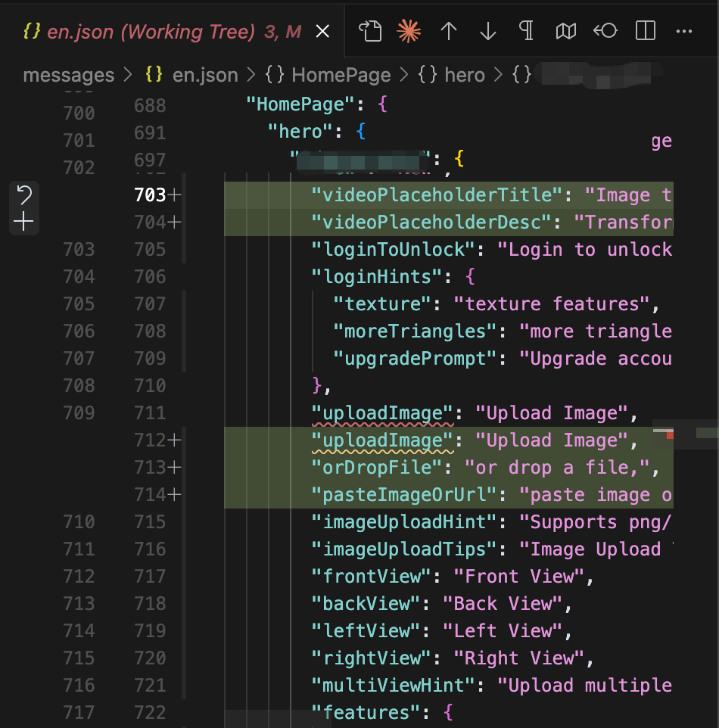
Task: Click the "Left View" string value
Action: [x=502, y=631]
